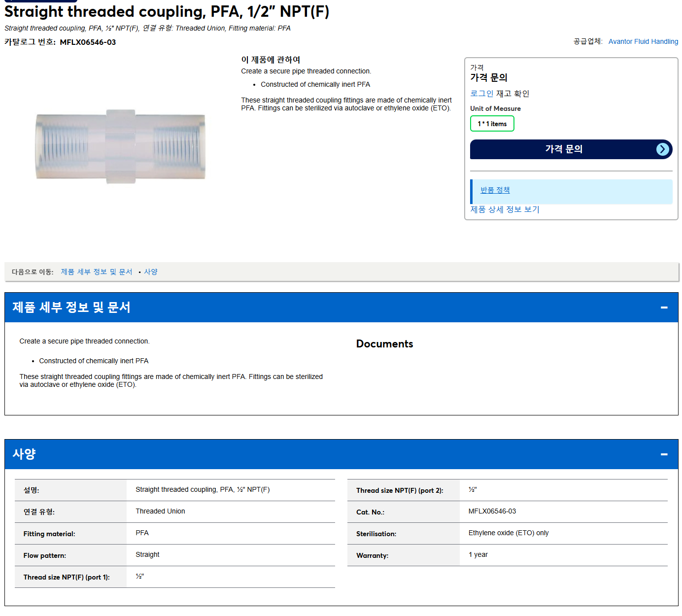Click the 사양 section header bar
This screenshot has height=616, width=682.
pos(341,454)
